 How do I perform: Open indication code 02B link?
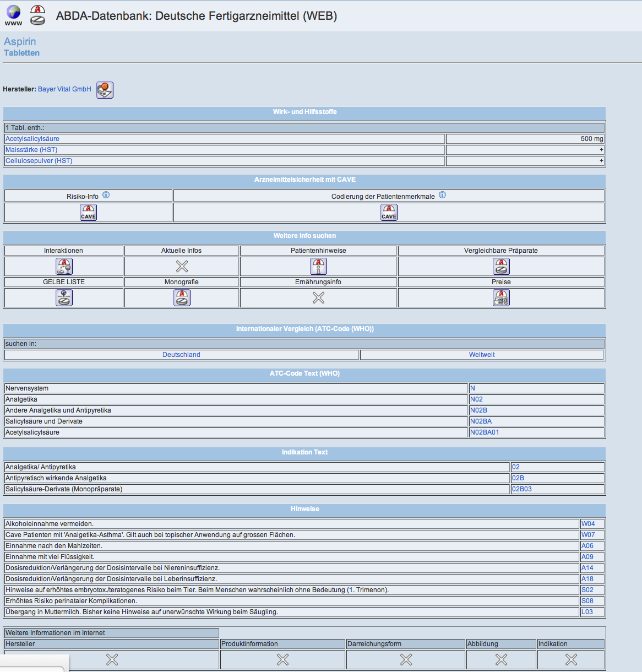click(518, 478)
